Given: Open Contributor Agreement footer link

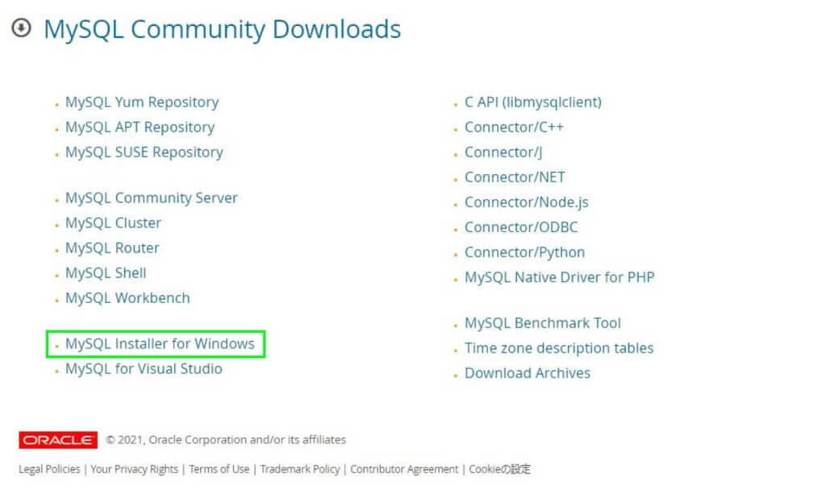Looking at the screenshot, I should 404,469.
